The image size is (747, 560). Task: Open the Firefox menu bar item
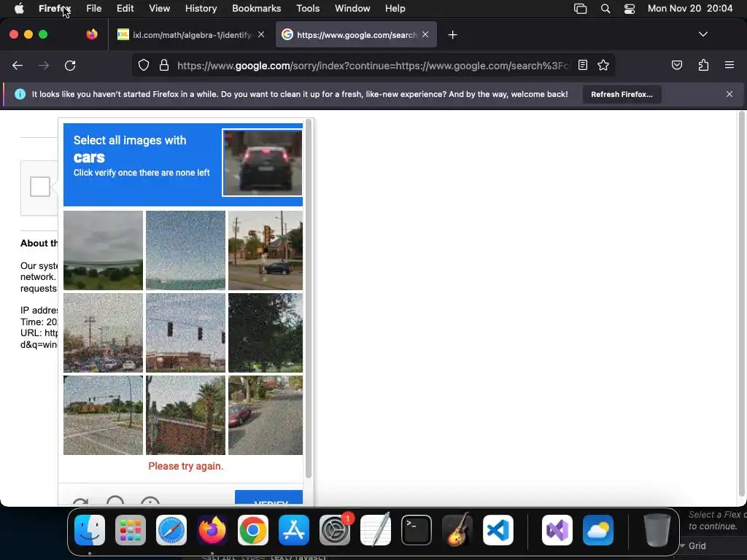tap(55, 8)
